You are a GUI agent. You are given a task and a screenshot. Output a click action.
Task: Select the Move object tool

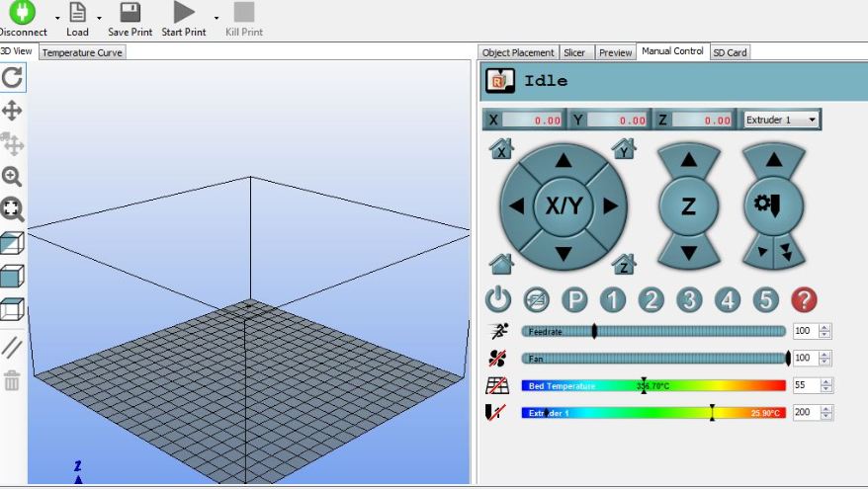12,143
